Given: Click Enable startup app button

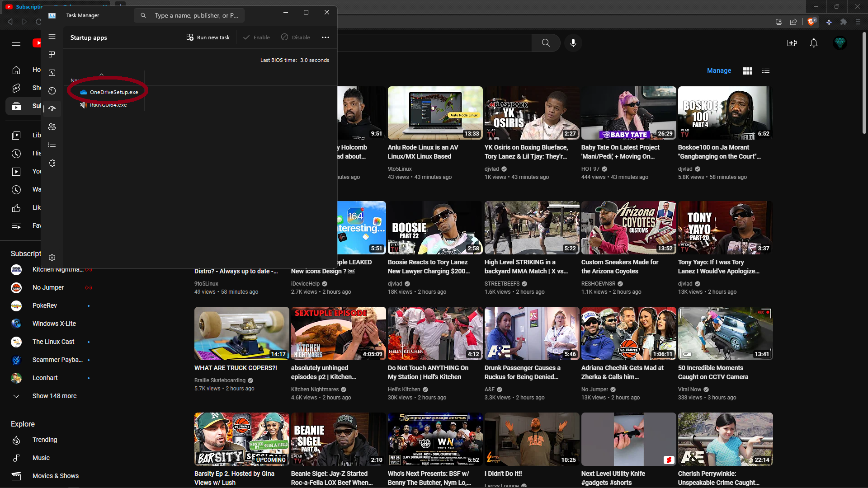Looking at the screenshot, I should tap(256, 38).
